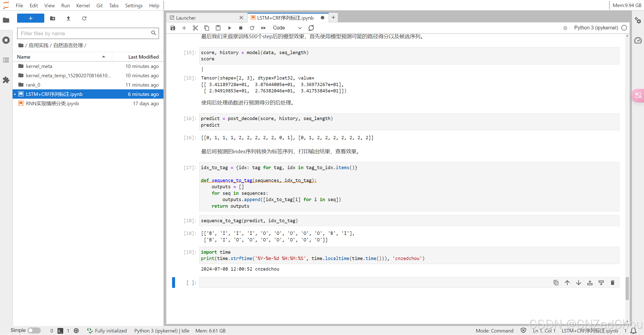
Task: Click the RNN实现情感分类.ipynb file
Action: point(54,103)
